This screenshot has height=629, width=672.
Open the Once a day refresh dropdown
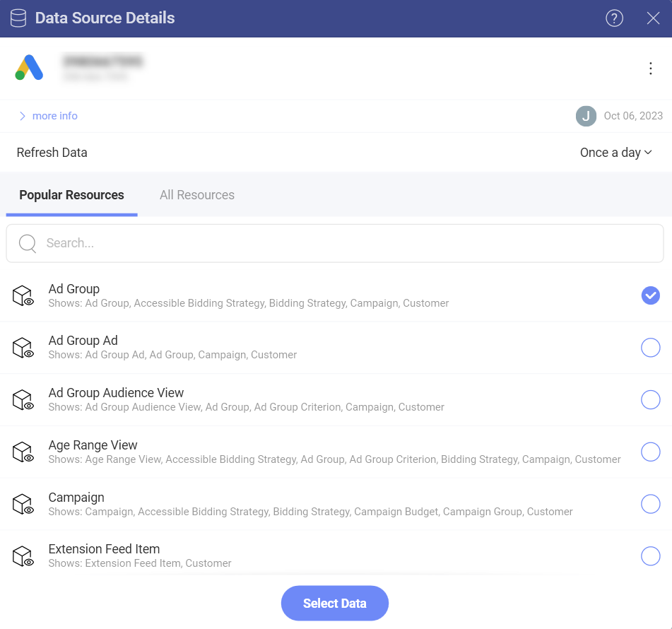616,153
